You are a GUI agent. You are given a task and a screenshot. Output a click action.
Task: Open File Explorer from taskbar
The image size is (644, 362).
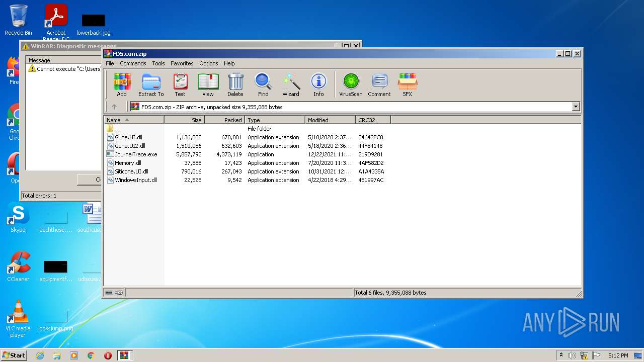[57, 355]
